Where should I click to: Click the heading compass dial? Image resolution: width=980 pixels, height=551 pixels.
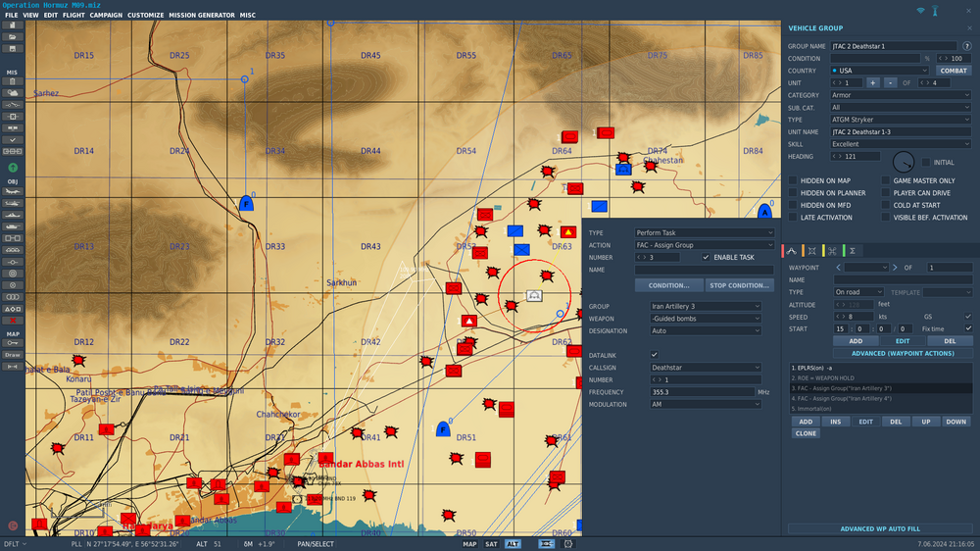click(x=903, y=162)
